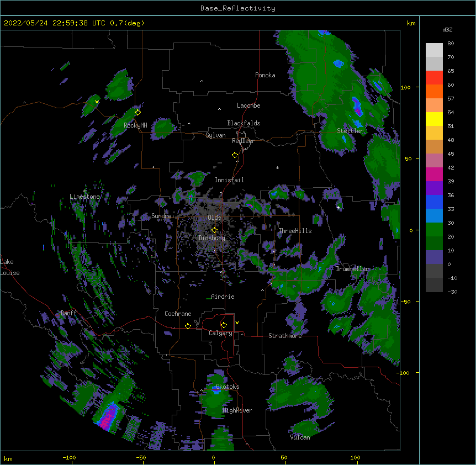Select the Olds label
Image resolution: width=476 pixels, height=465 pixels.
pyautogui.click(x=214, y=218)
